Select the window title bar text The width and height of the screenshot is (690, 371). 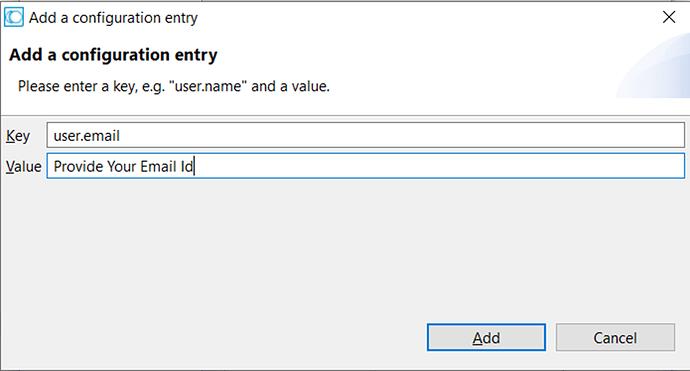pos(113,18)
